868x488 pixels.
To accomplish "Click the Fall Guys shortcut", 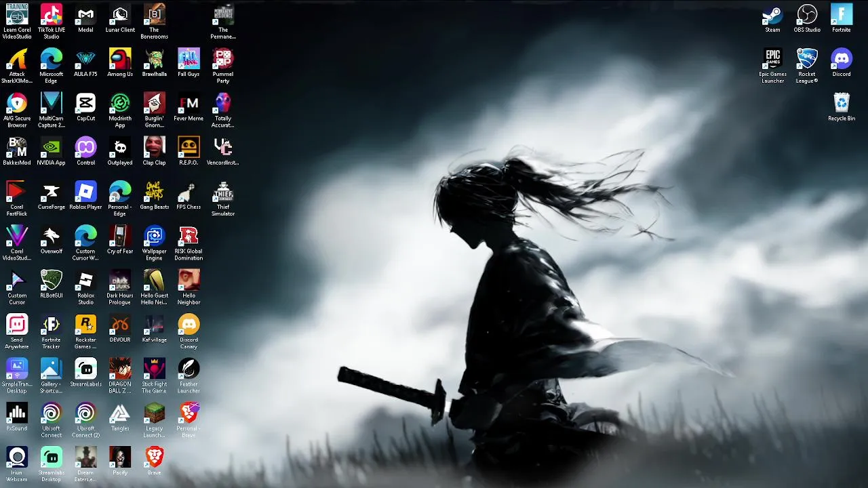I will tap(189, 63).
